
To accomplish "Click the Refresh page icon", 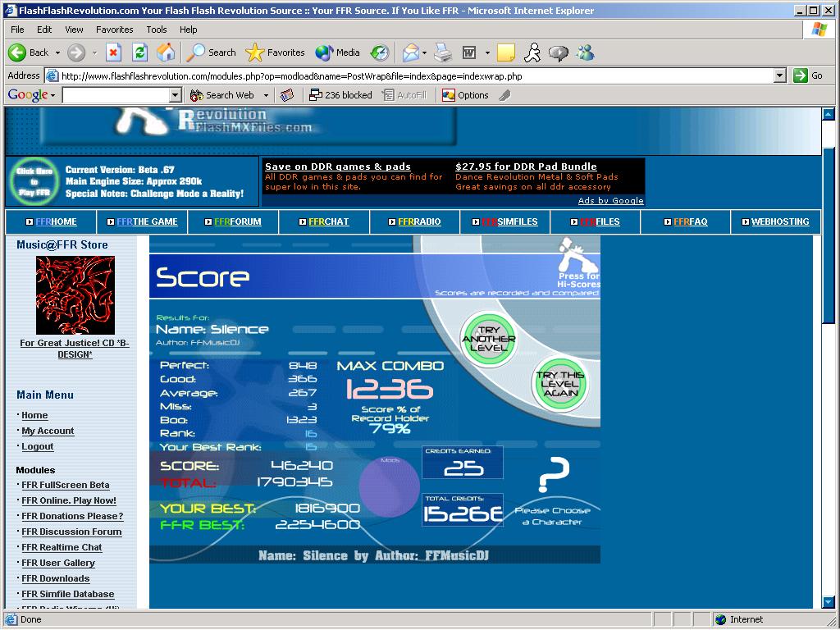I will click(139, 52).
